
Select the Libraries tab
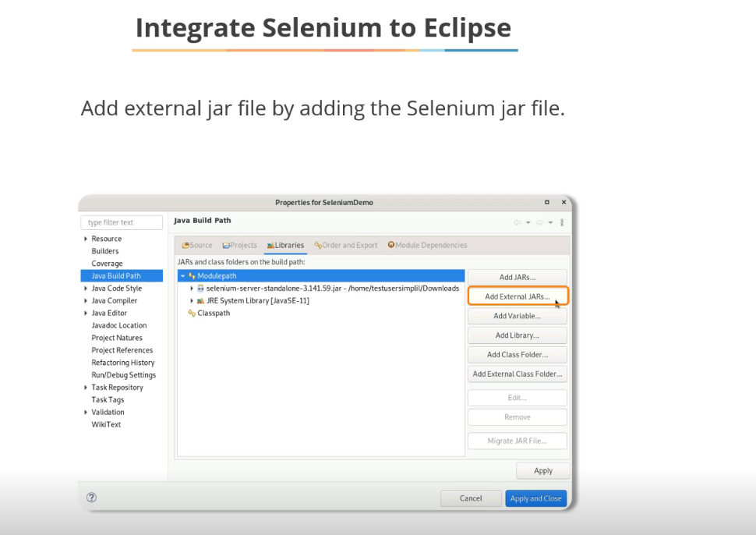(285, 245)
